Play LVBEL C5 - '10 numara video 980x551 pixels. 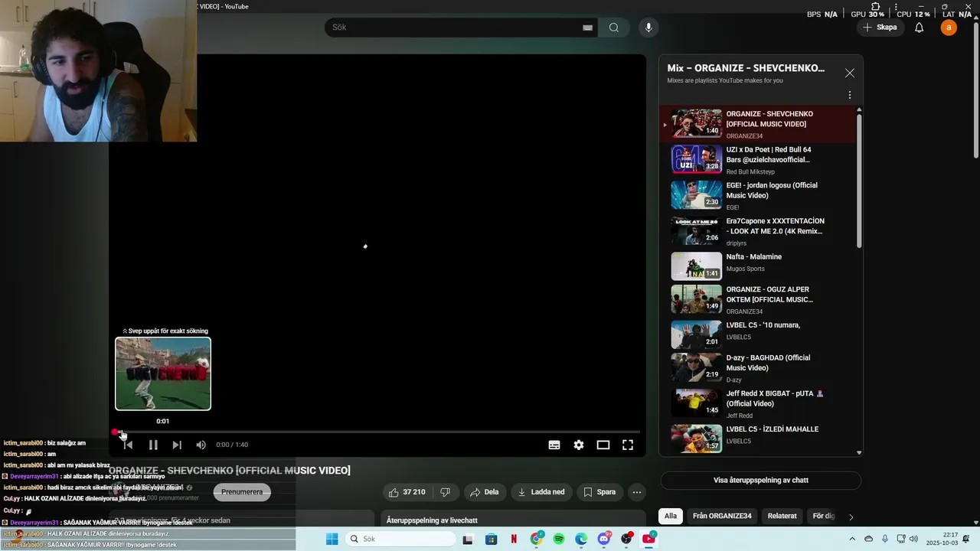tap(757, 334)
